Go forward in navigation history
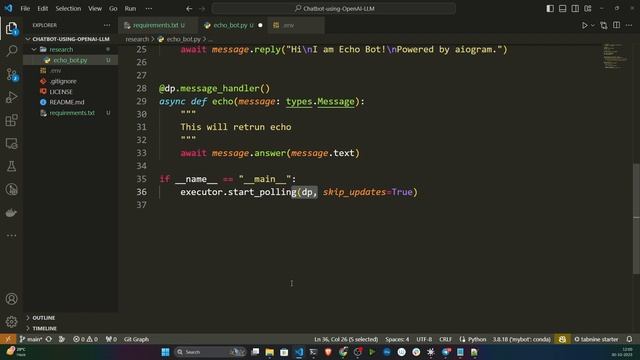The height and width of the screenshot is (360, 640). (x=202, y=9)
